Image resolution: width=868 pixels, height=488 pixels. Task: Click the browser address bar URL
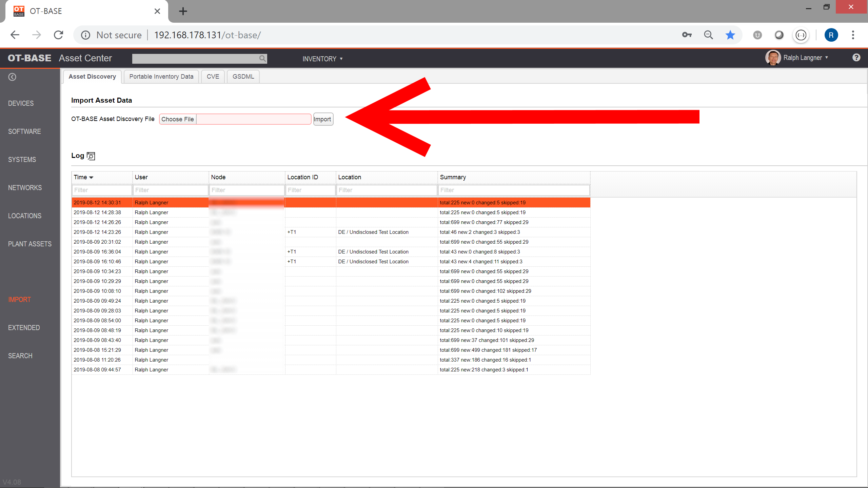click(208, 35)
